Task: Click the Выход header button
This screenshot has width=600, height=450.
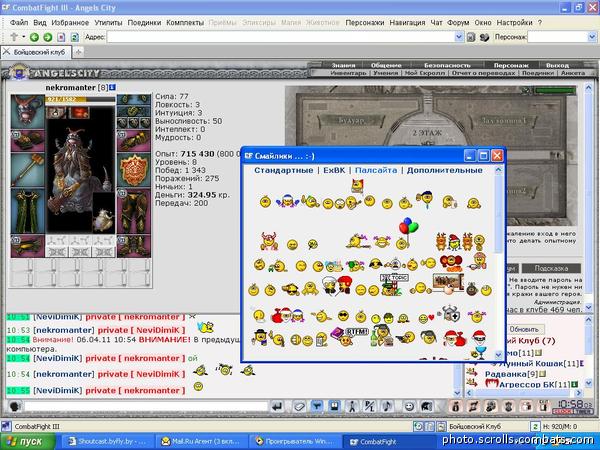Action: (x=557, y=65)
